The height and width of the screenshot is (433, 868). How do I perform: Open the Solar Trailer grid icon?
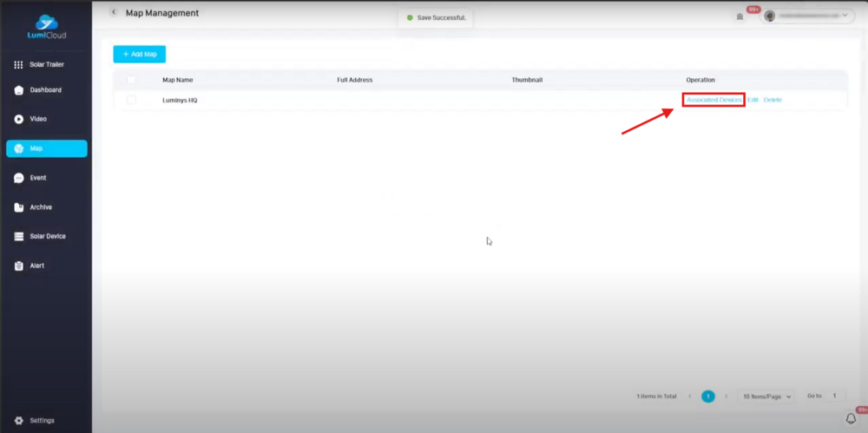pos(18,65)
